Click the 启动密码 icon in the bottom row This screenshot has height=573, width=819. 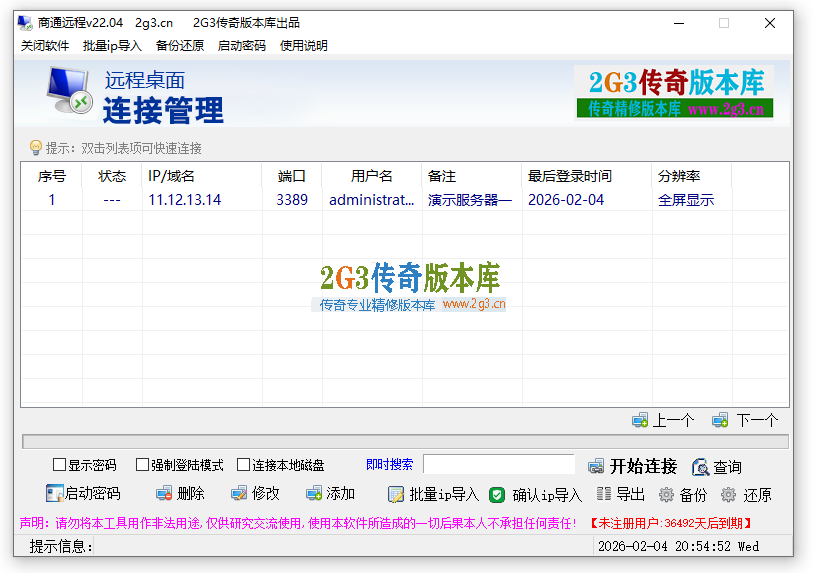coord(54,493)
